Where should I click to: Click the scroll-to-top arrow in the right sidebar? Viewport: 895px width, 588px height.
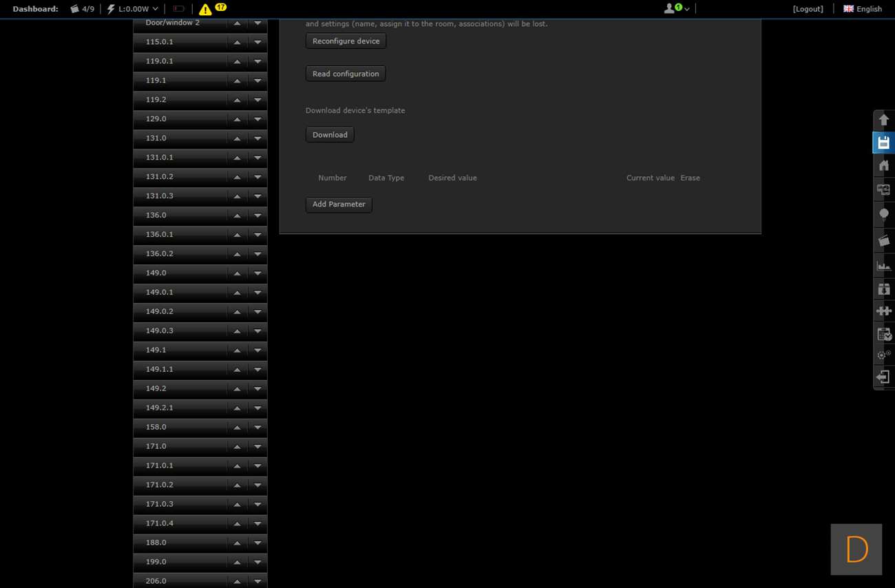(x=884, y=120)
